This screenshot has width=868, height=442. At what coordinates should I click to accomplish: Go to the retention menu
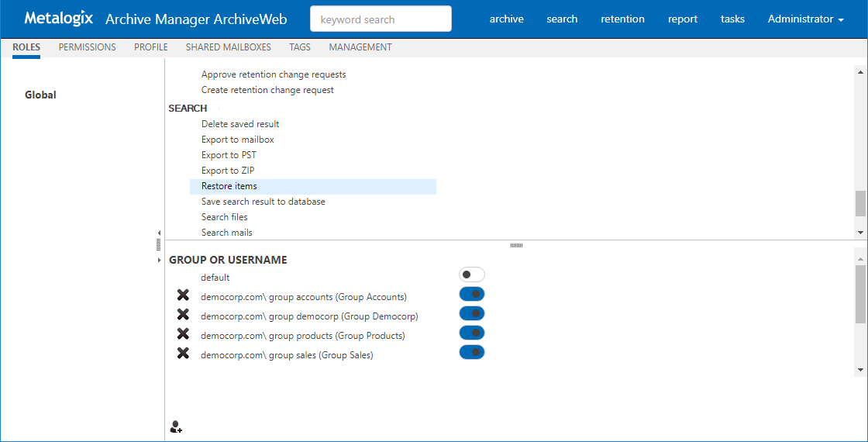(x=622, y=19)
